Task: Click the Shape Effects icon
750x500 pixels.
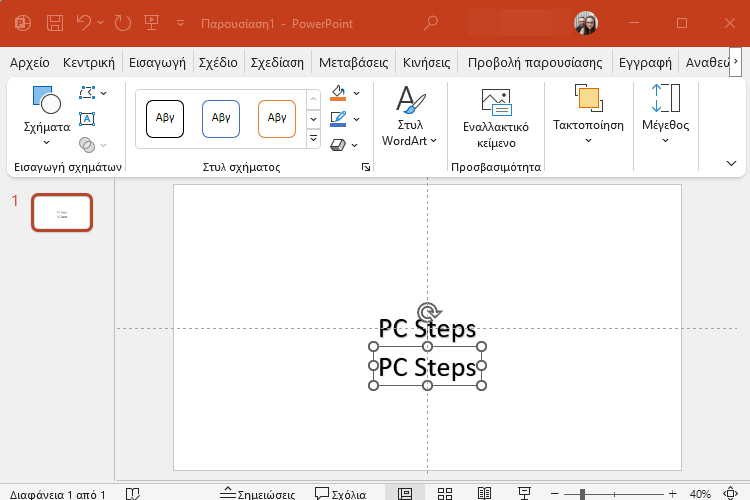Action: [338, 144]
